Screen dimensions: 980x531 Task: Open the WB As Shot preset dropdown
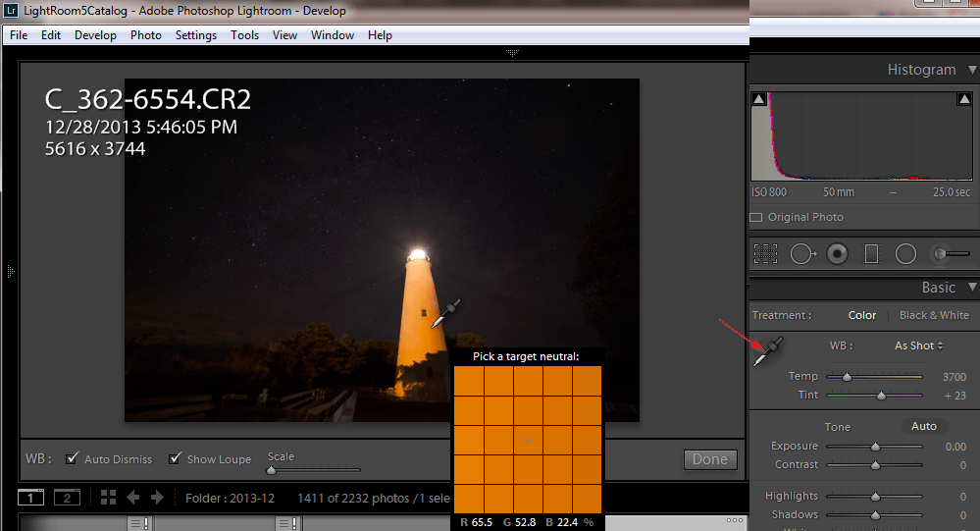point(919,345)
